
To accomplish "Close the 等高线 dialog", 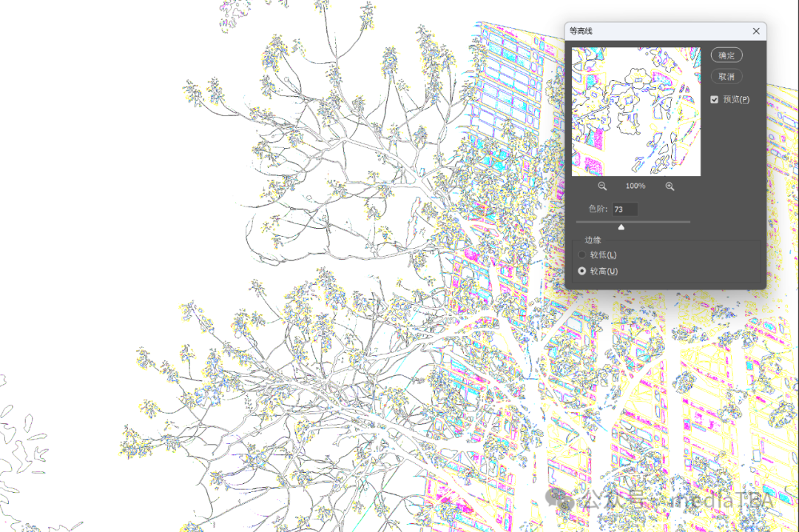I will (756, 31).
